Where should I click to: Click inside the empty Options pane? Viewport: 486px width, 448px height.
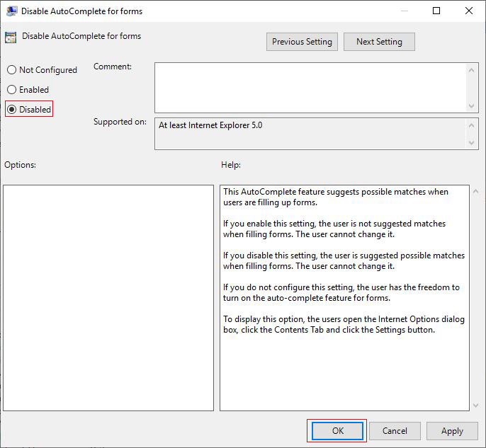(108, 298)
